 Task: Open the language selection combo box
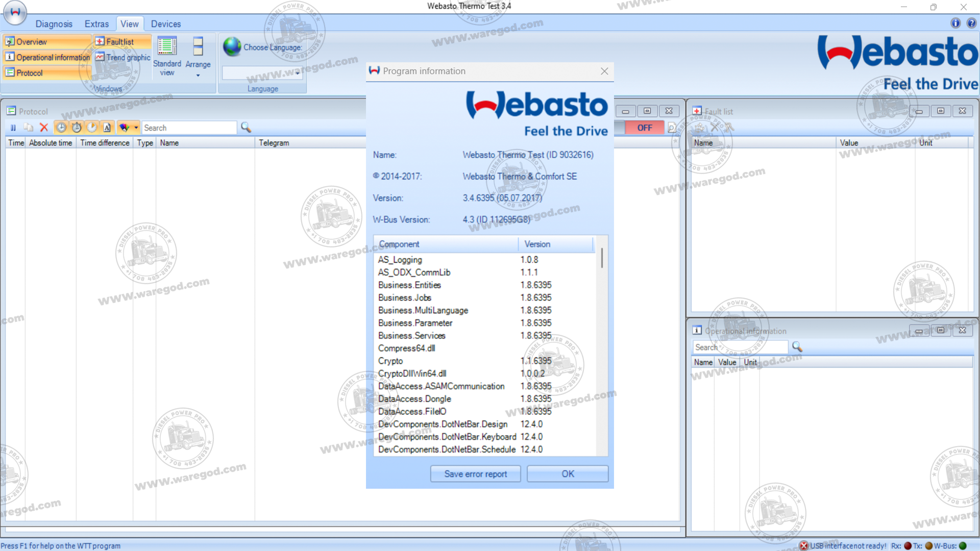tap(262, 73)
